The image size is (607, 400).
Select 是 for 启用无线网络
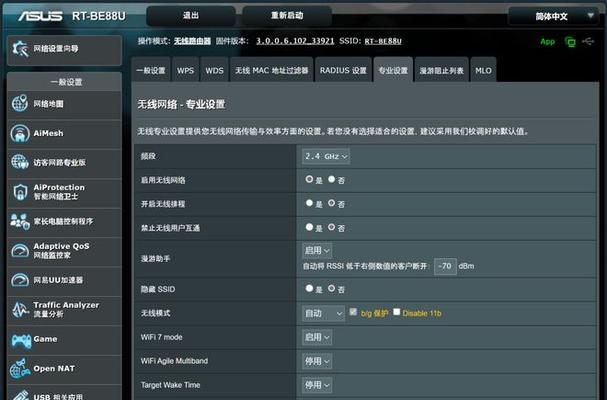(x=309, y=179)
